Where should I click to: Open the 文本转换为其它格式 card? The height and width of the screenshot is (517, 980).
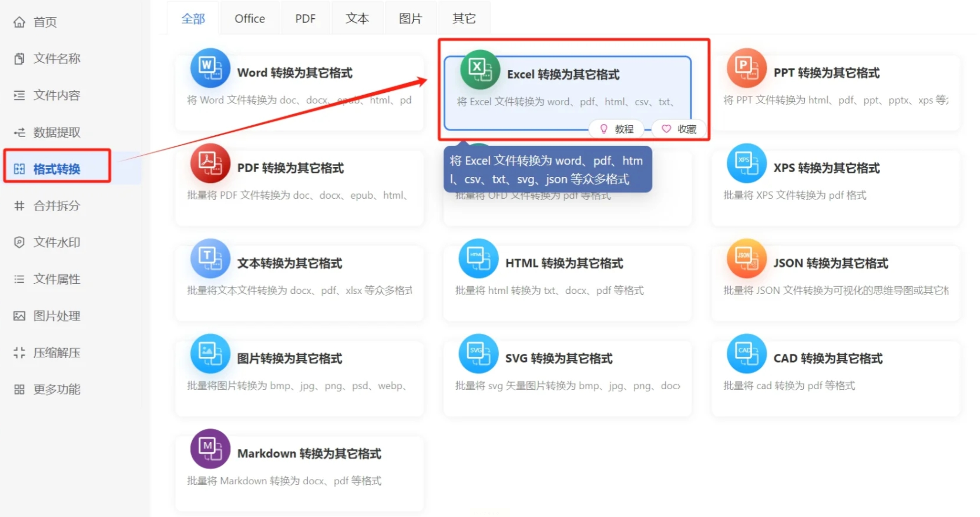pyautogui.click(x=289, y=264)
